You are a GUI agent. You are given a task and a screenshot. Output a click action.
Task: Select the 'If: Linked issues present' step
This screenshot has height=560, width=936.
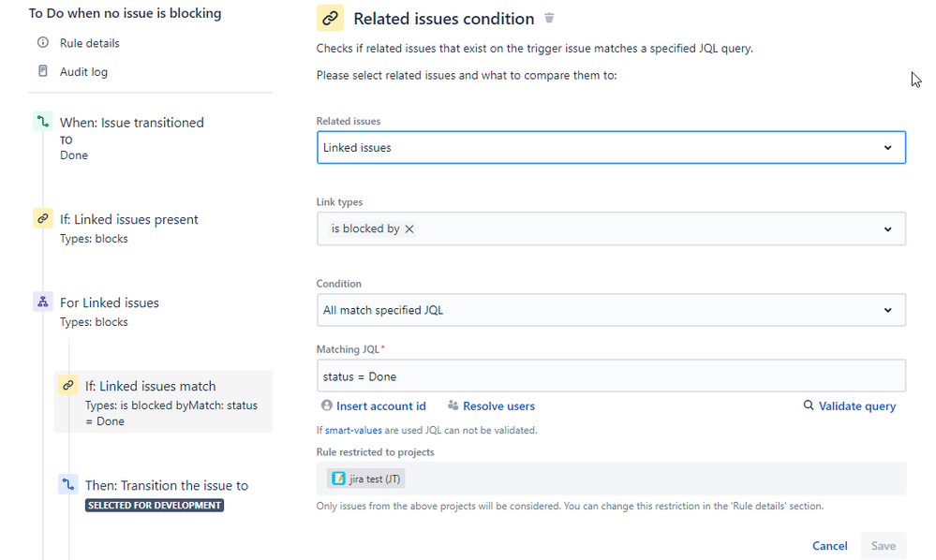(x=128, y=220)
